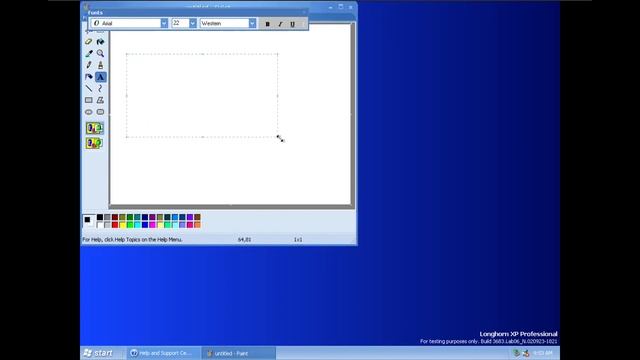Viewport: 640px width, 360px height.
Task: Select the Rounded Rectangle tool
Action: tap(100, 111)
